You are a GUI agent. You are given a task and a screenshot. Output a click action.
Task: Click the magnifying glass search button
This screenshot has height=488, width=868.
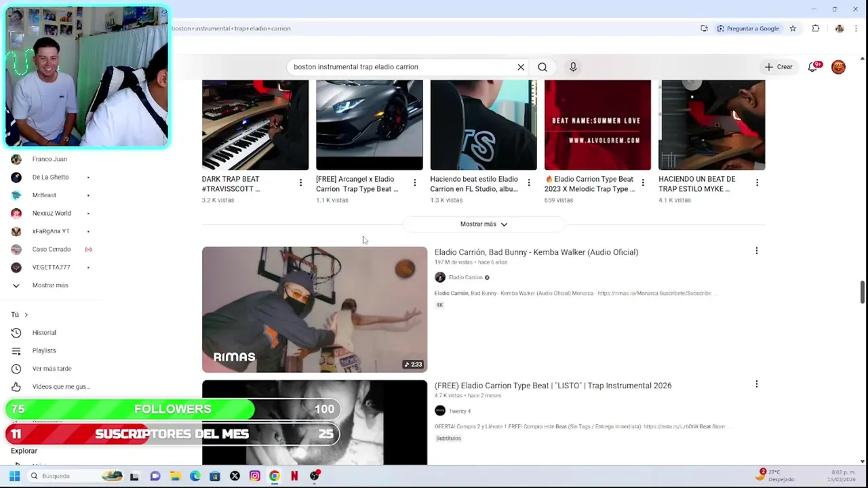(x=542, y=67)
